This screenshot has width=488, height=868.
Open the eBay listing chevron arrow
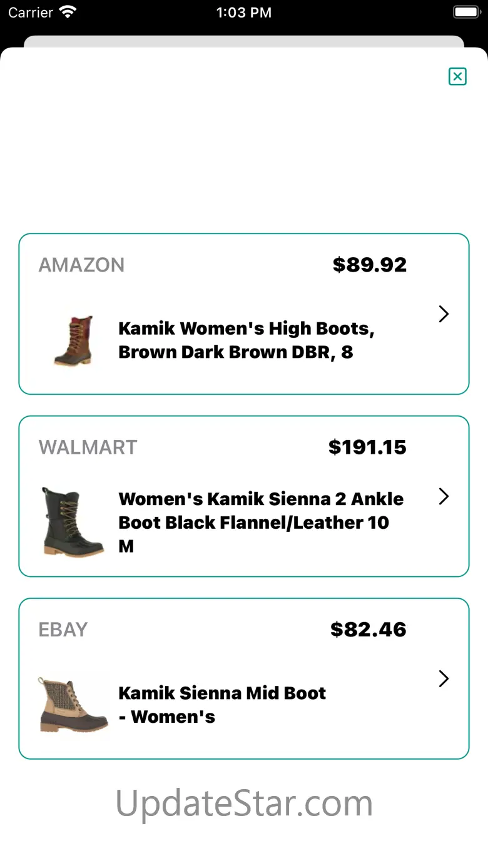coord(444,678)
